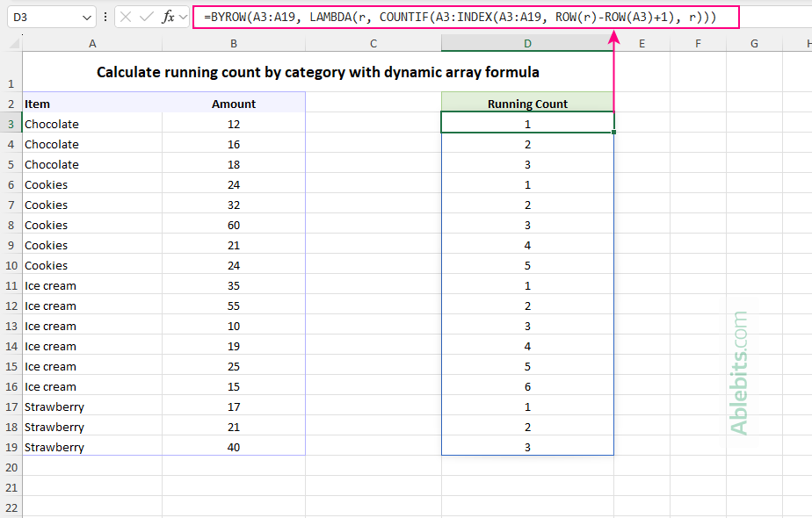Select row 3 header
Image resolution: width=812 pixels, height=518 pixels.
11,124
